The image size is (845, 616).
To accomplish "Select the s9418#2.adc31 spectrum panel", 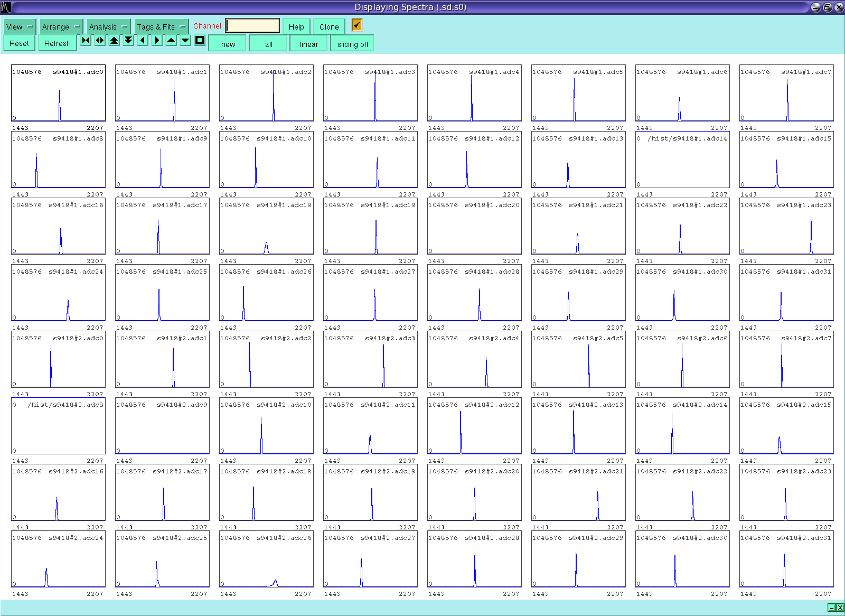I will (x=786, y=559).
